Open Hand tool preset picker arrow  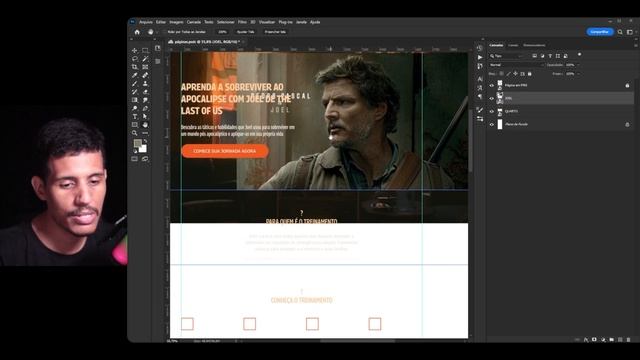tap(157, 32)
